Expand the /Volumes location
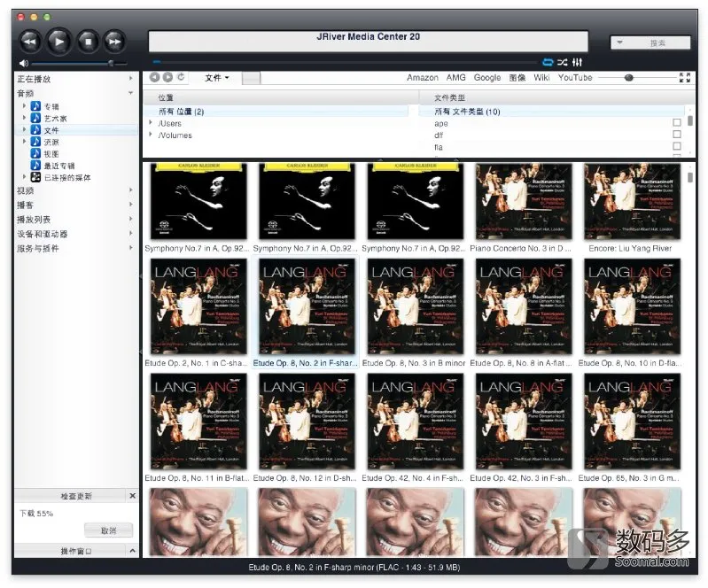 click(x=151, y=134)
